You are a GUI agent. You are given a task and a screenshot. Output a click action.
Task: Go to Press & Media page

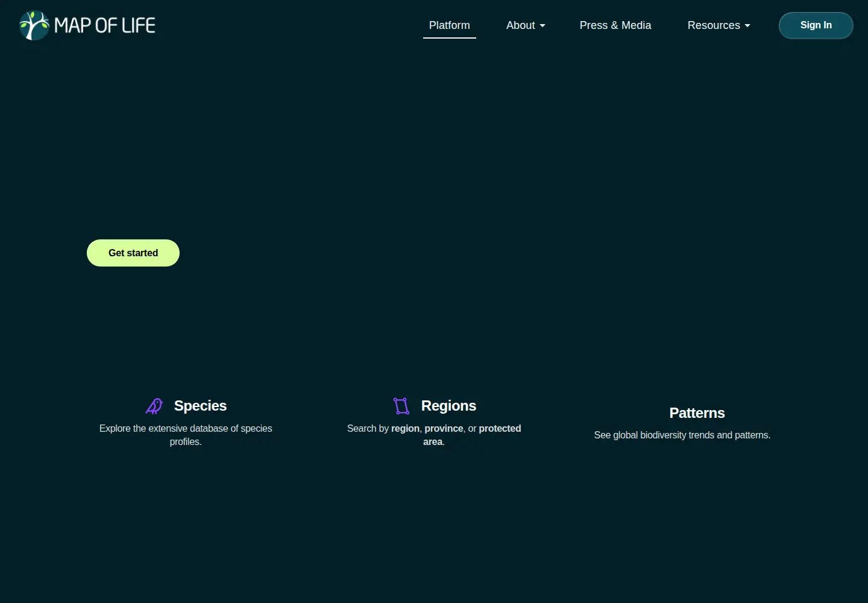click(615, 25)
